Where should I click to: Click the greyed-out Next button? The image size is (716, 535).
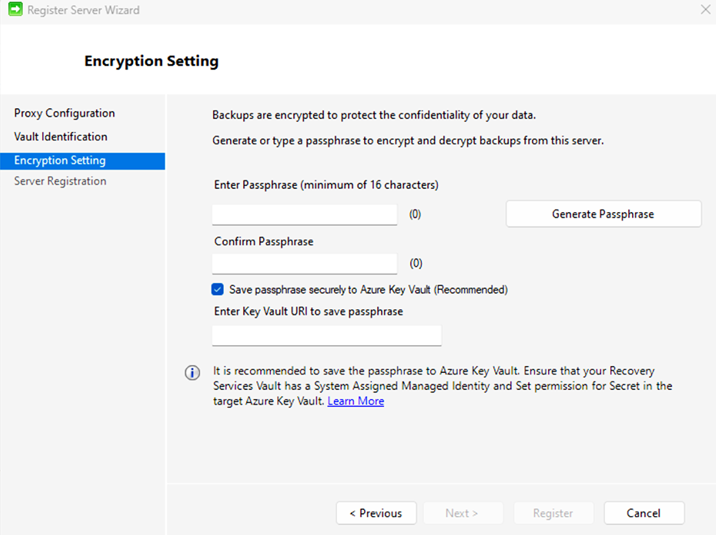pyautogui.click(x=461, y=513)
